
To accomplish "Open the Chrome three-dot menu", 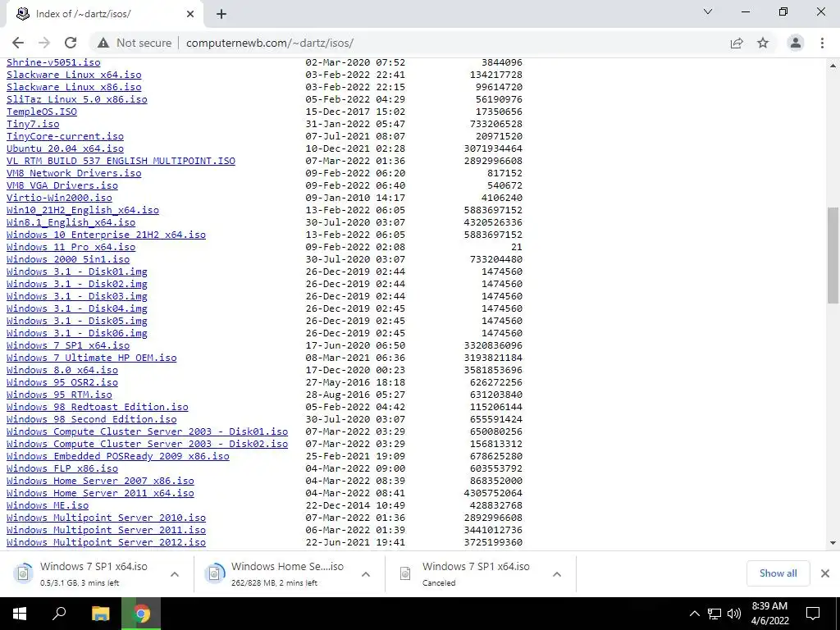I will tap(822, 43).
